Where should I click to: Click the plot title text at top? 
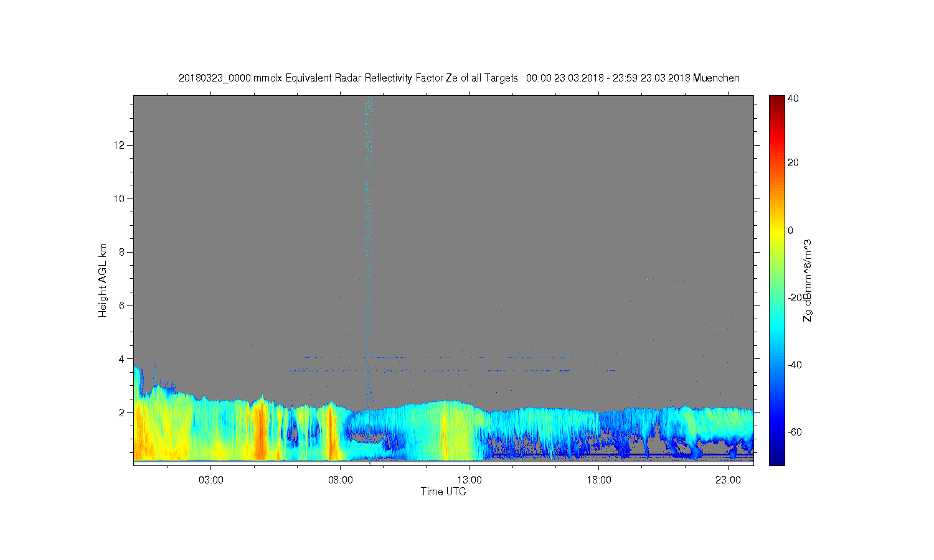[459, 78]
